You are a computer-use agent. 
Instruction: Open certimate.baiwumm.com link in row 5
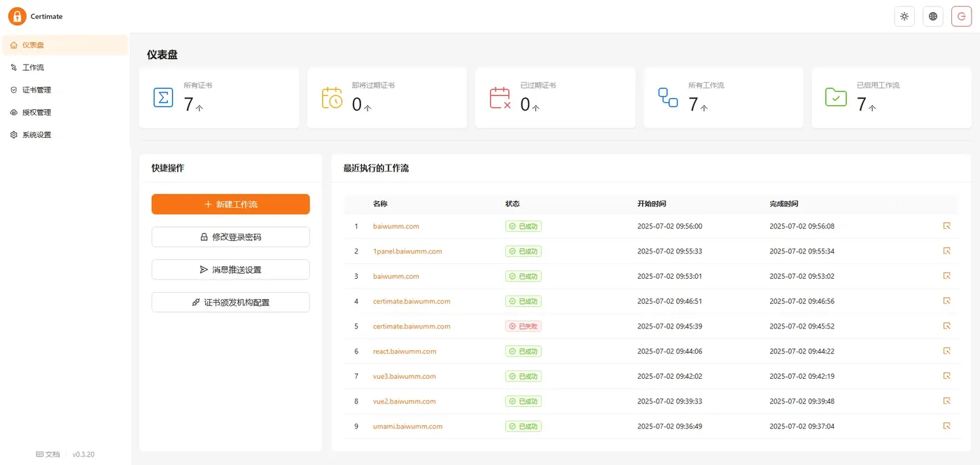pyautogui.click(x=412, y=326)
